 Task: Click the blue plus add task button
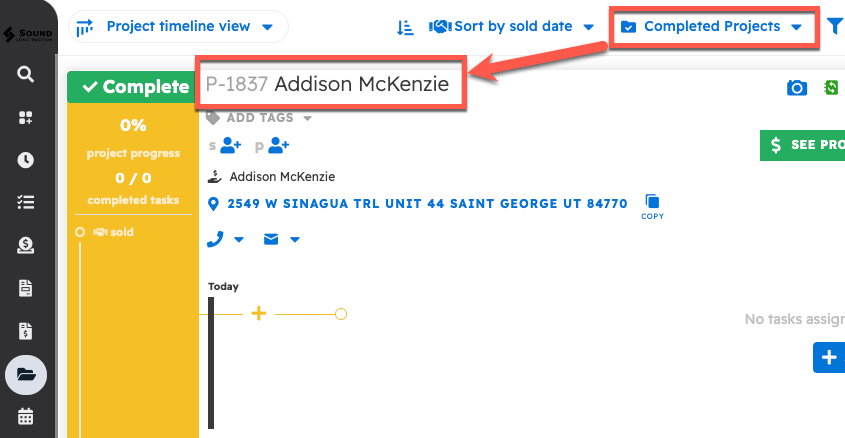[828, 357]
